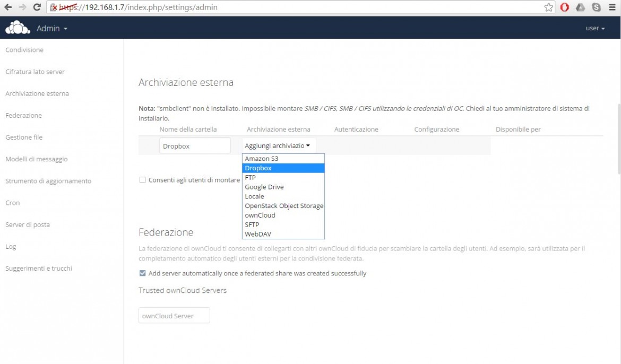This screenshot has height=364, width=621.
Task: Go to Modelli di messaggio section
Action: point(37,159)
